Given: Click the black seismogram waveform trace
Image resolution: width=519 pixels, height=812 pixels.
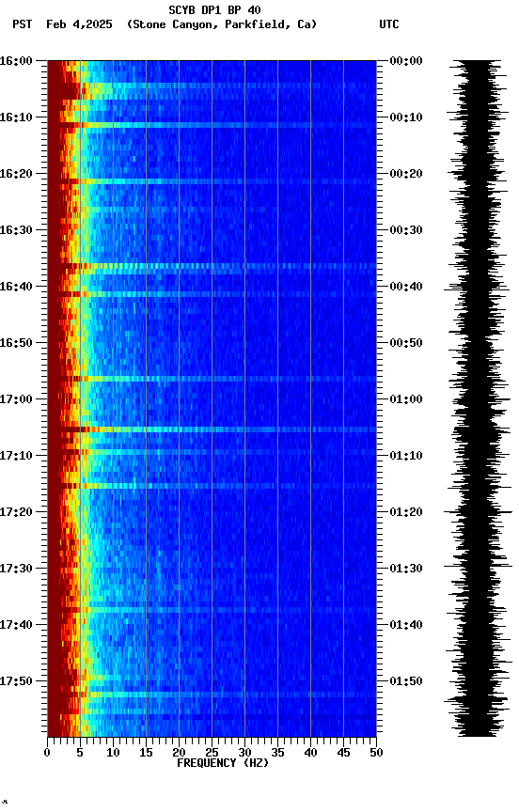Looking at the screenshot, I should pyautogui.click(x=478, y=398).
